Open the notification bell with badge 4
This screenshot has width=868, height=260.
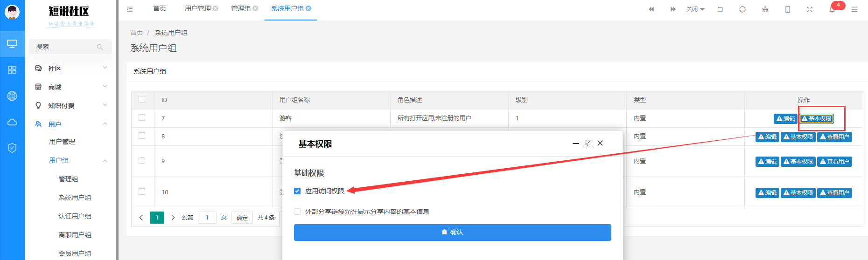point(833,9)
